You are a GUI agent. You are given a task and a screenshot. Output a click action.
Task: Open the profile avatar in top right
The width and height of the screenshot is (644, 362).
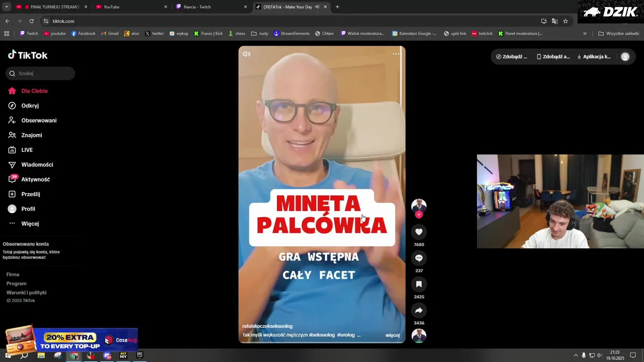point(625,57)
